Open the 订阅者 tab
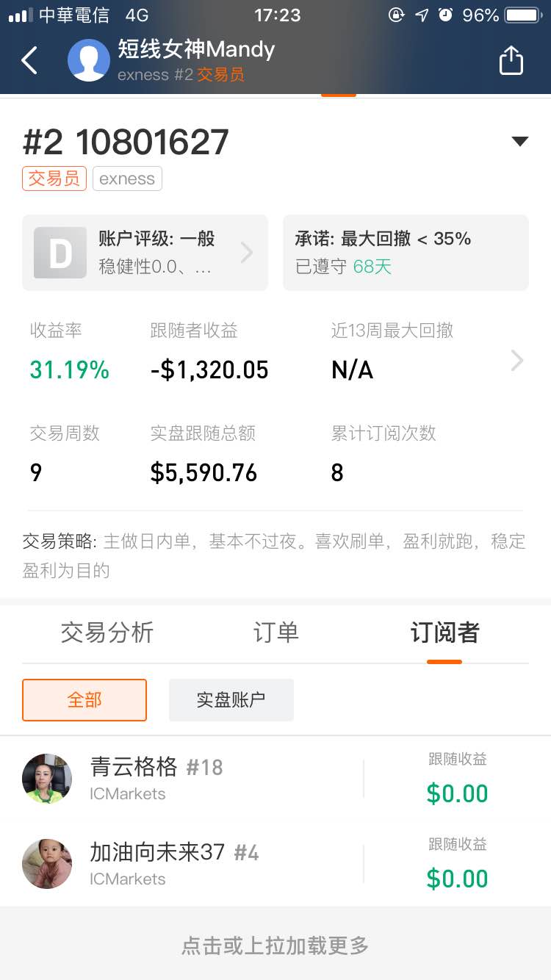This screenshot has height=980, width=551. (444, 632)
